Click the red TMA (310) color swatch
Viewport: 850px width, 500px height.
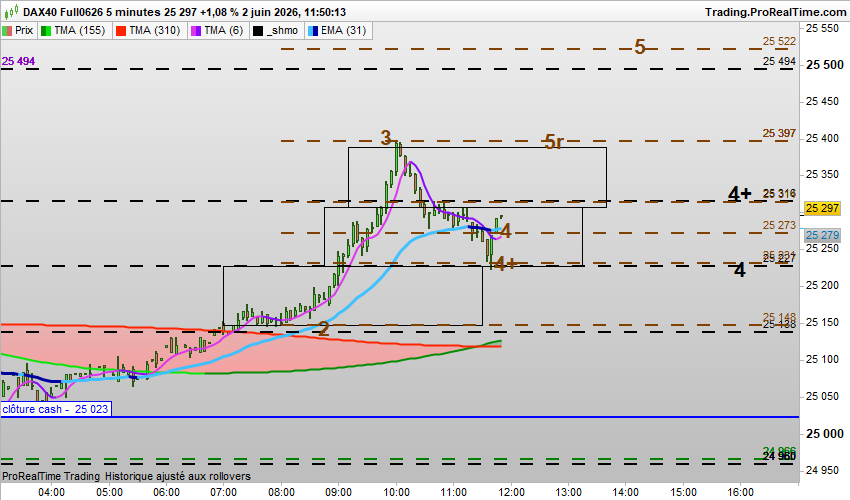(121, 31)
